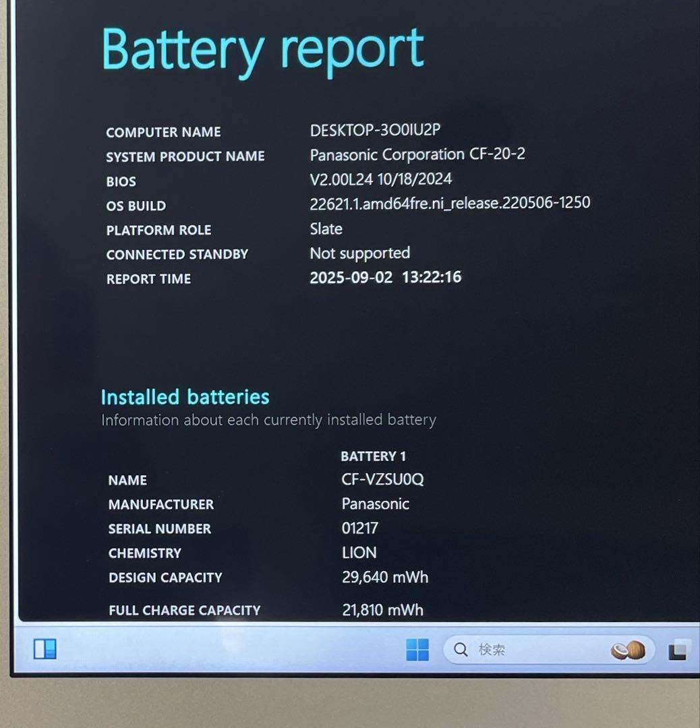Viewport: 700px width, 728px height.
Task: Click the "BATTERY 1" column header
Action: [374, 456]
